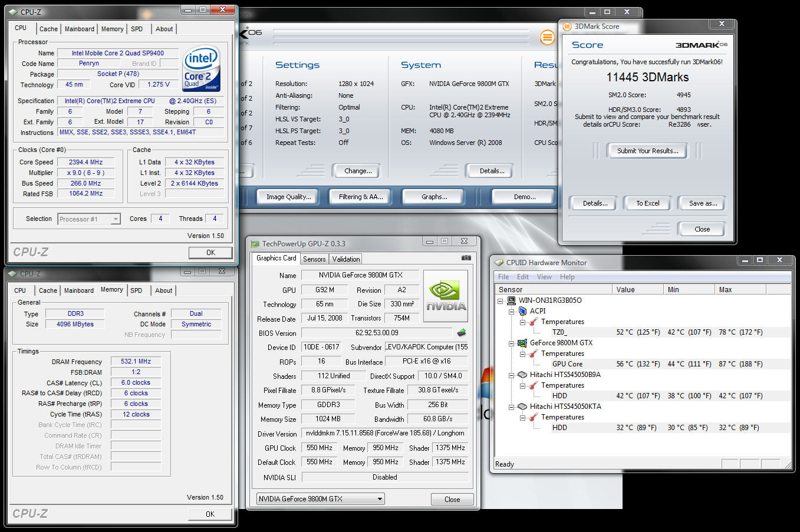The image size is (800, 532).
Task: Open the GPU selection dropdown in GPU-Z
Action: [380, 499]
